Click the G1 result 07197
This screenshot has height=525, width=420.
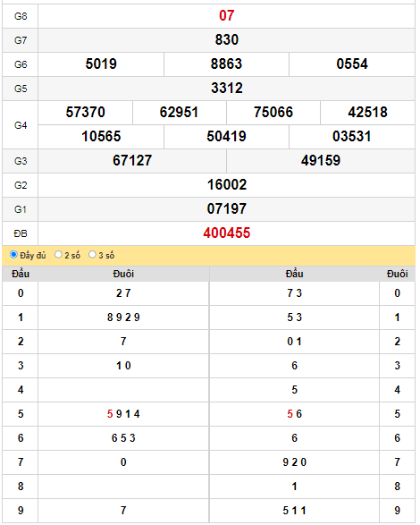(x=227, y=208)
